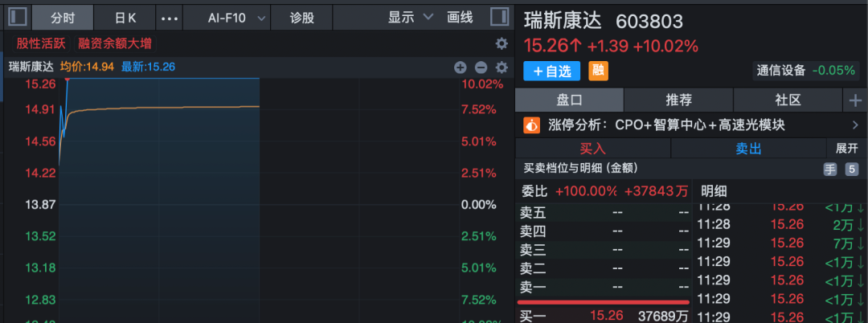This screenshot has width=868, height=323.
Task: Zoom in chart with plus circle icon
Action: pos(460,67)
